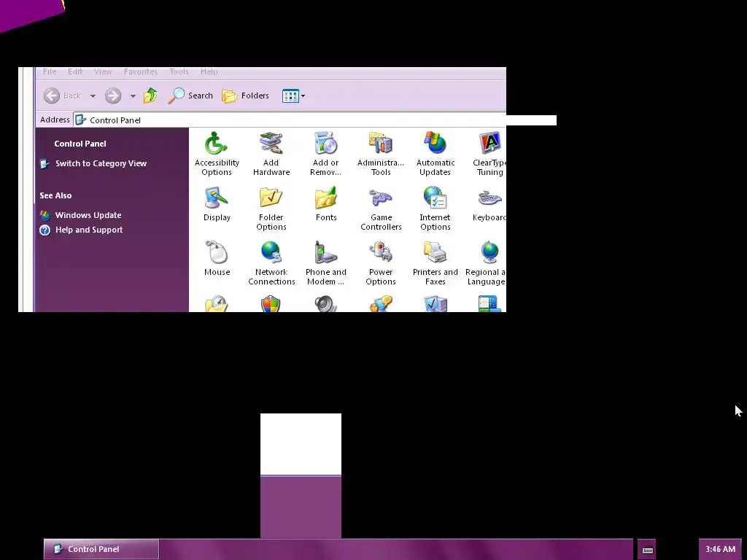This screenshot has height=560, width=747.
Task: Click Control Panel taskbar button
Action: point(101,549)
